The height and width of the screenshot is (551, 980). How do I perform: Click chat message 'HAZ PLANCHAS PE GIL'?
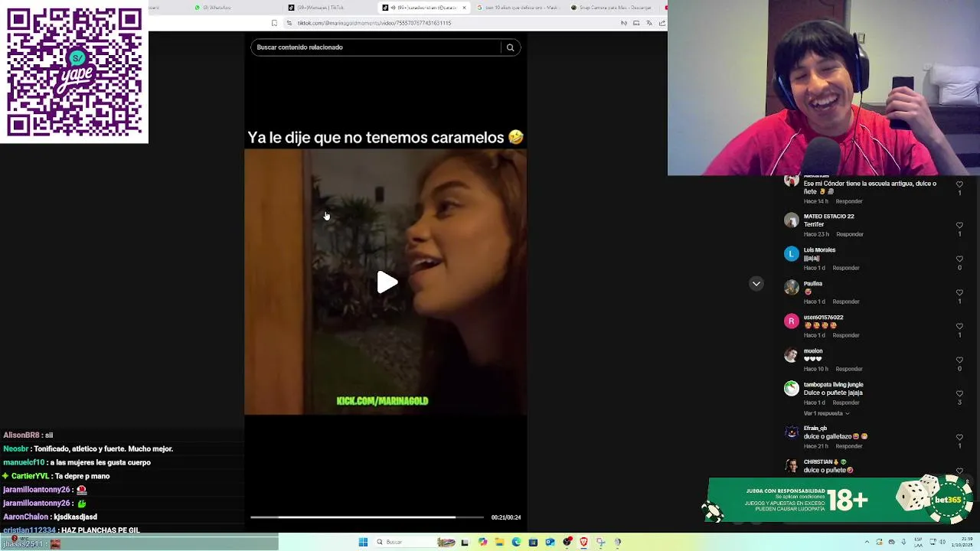[x=100, y=530]
